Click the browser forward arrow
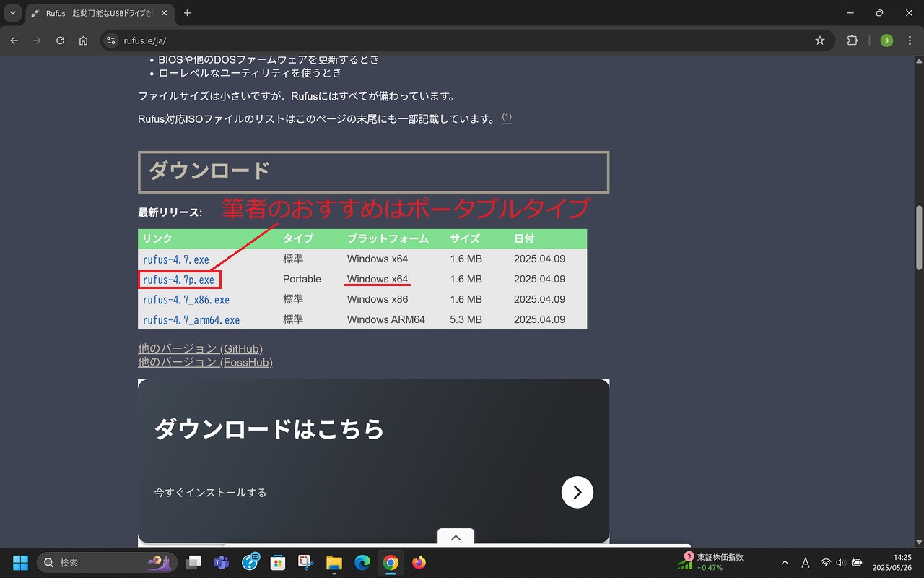Screen dimensions: 924x578 (x=37, y=40)
